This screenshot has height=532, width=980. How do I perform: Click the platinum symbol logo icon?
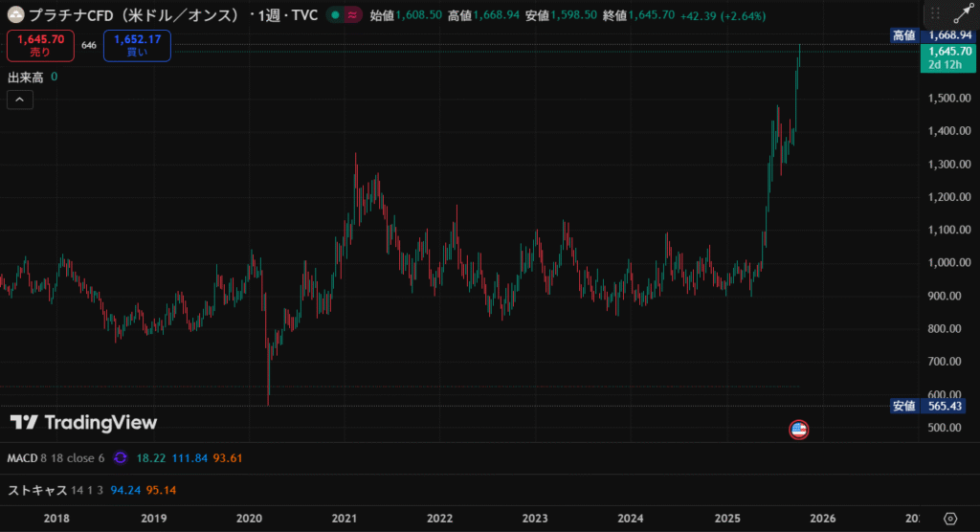[16, 15]
